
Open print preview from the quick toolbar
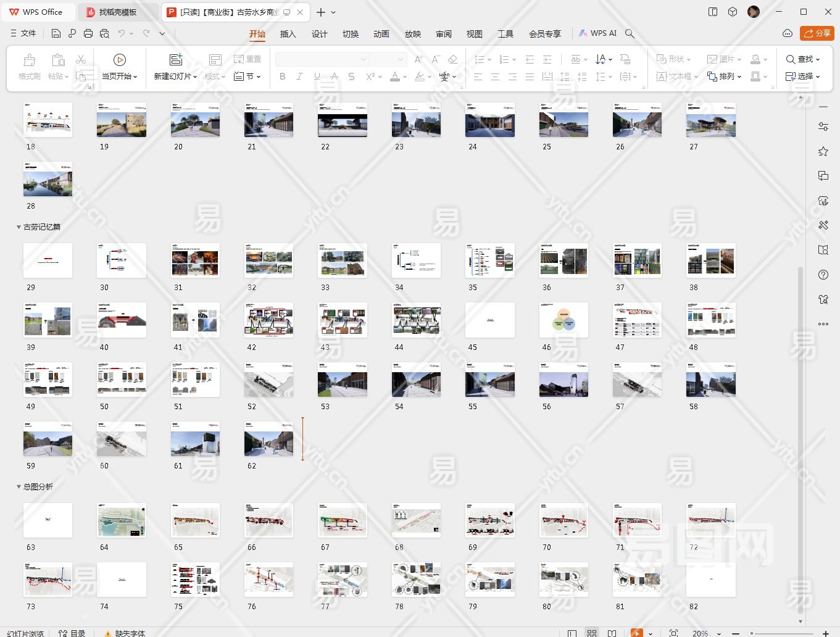click(104, 33)
